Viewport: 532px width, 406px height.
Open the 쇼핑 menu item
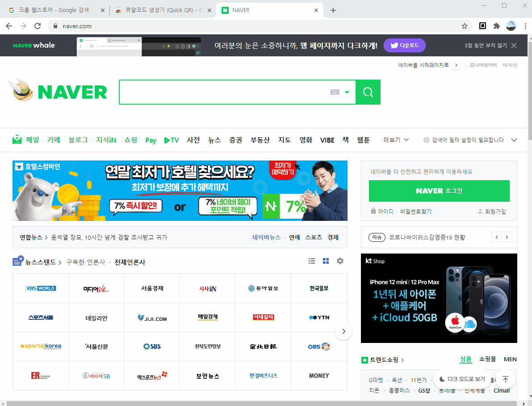130,140
